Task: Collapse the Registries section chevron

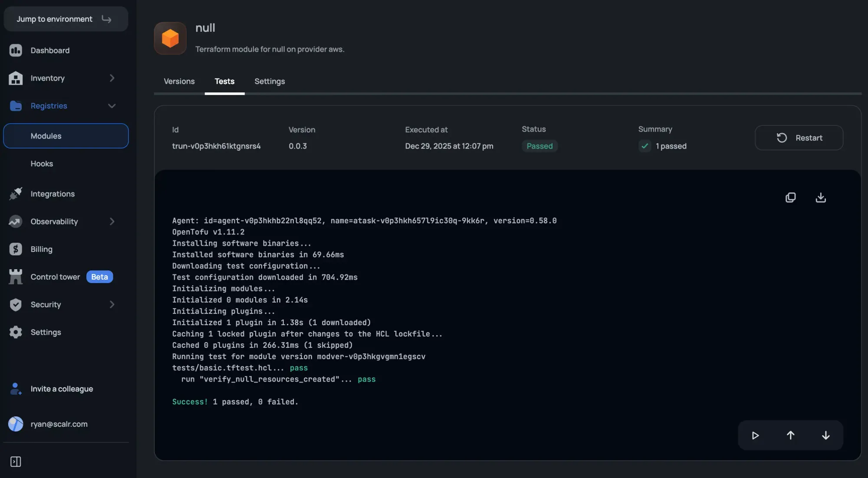Action: 112,106
